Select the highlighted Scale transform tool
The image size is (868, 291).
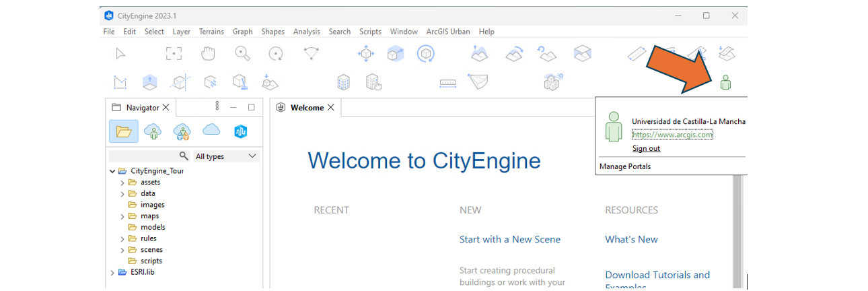point(396,53)
